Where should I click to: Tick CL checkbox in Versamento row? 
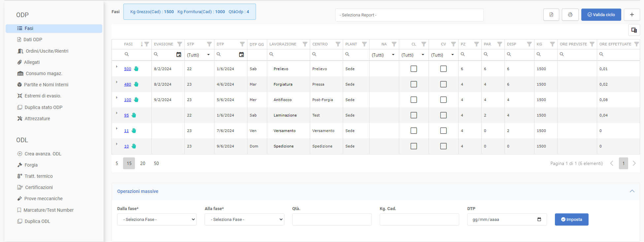click(x=414, y=131)
